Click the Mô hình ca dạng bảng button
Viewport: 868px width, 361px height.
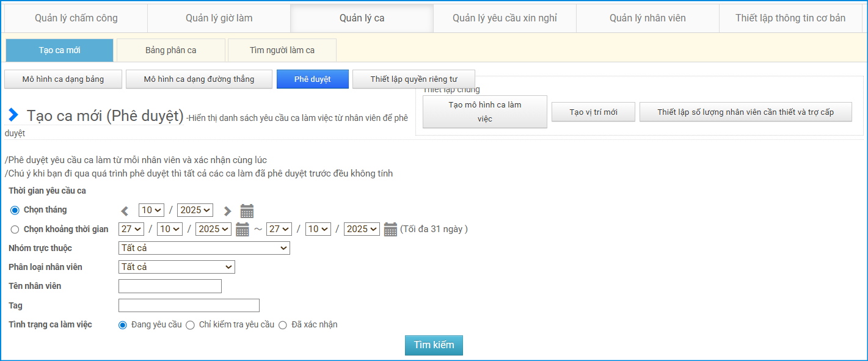point(63,79)
